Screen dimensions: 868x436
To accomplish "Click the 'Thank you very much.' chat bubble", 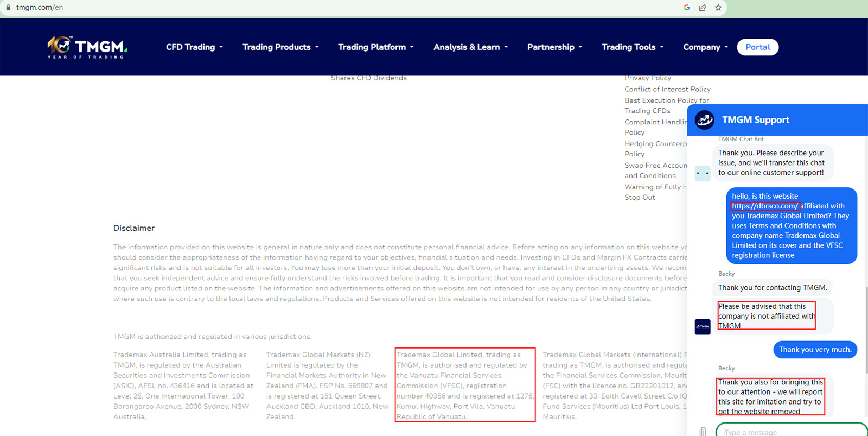I will click(x=815, y=350).
